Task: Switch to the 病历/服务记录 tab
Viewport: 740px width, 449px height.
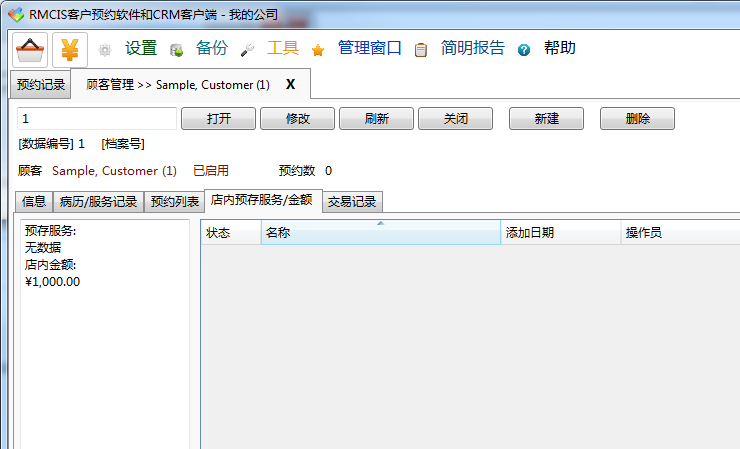Action: pyautogui.click(x=98, y=202)
